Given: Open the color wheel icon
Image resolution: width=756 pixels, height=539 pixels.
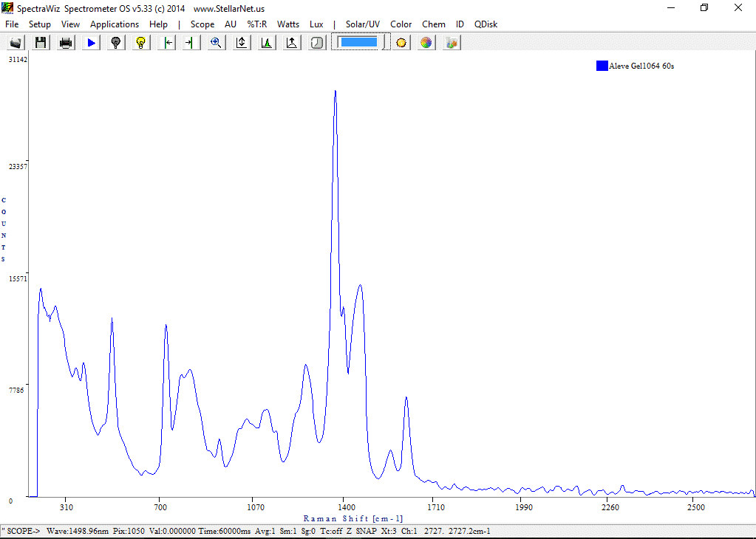Looking at the screenshot, I should (x=426, y=42).
